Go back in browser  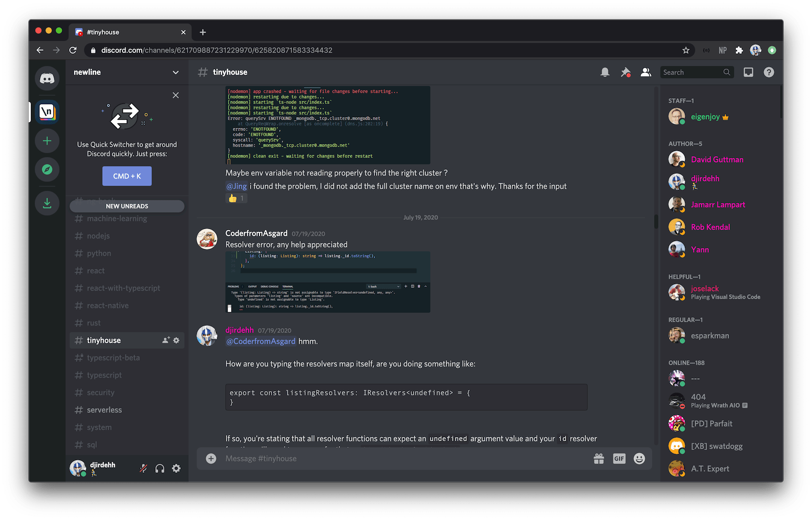[40, 50]
